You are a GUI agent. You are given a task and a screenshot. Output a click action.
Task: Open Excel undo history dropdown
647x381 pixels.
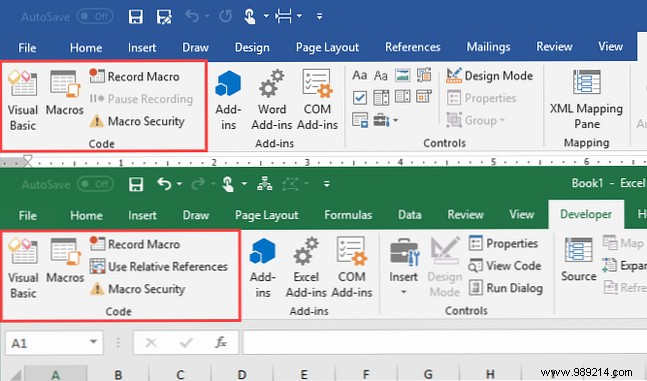179,184
